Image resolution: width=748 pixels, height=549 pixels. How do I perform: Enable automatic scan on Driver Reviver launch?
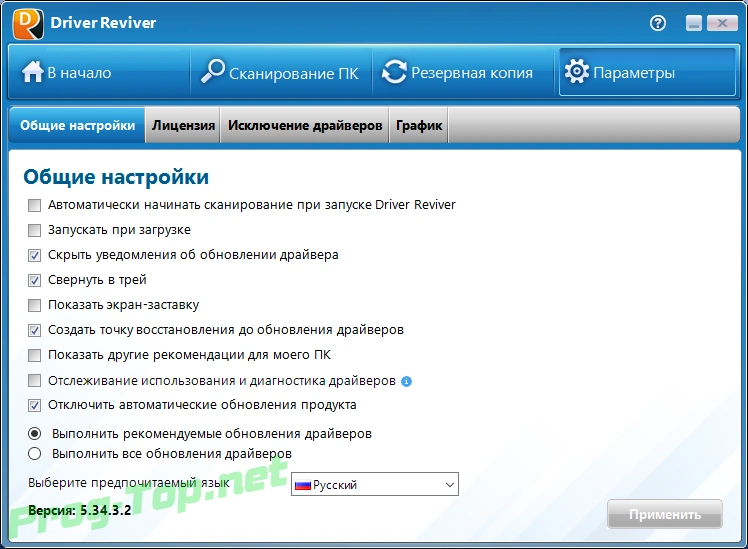tap(34, 206)
